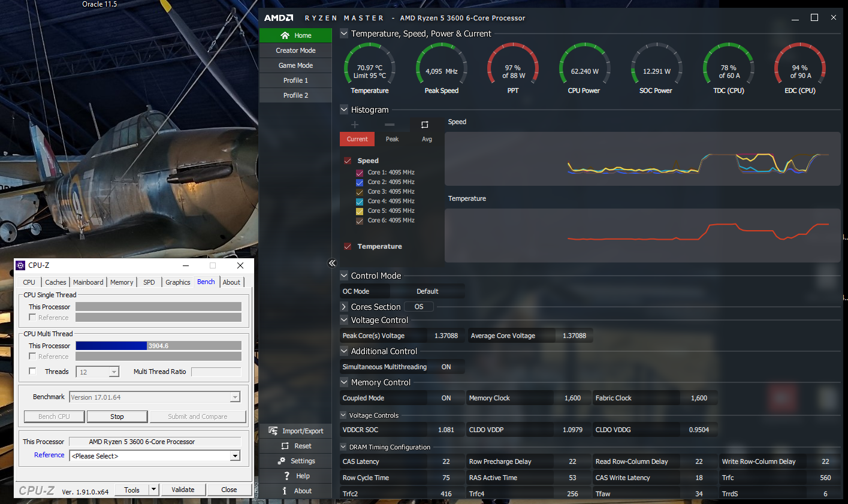Toggle Core 4 speed checkbox

tap(360, 201)
